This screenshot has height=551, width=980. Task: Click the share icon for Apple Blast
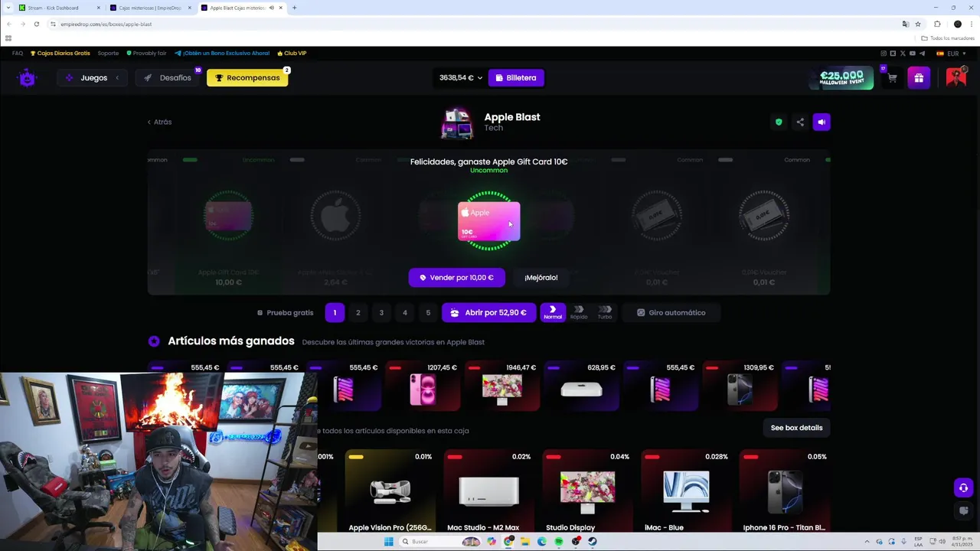(x=800, y=122)
